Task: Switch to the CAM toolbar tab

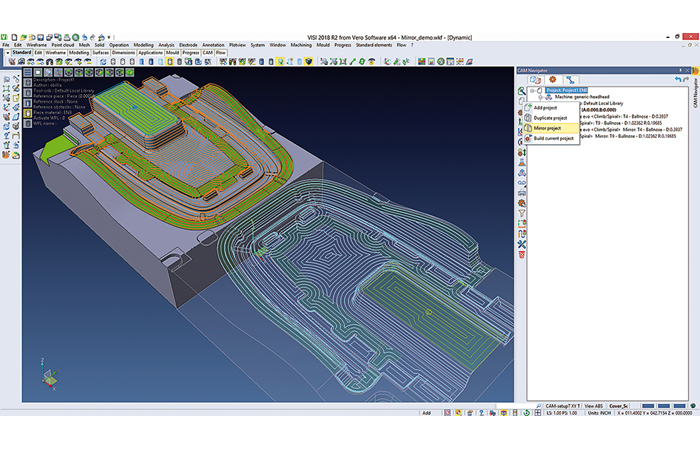Action: click(x=208, y=52)
